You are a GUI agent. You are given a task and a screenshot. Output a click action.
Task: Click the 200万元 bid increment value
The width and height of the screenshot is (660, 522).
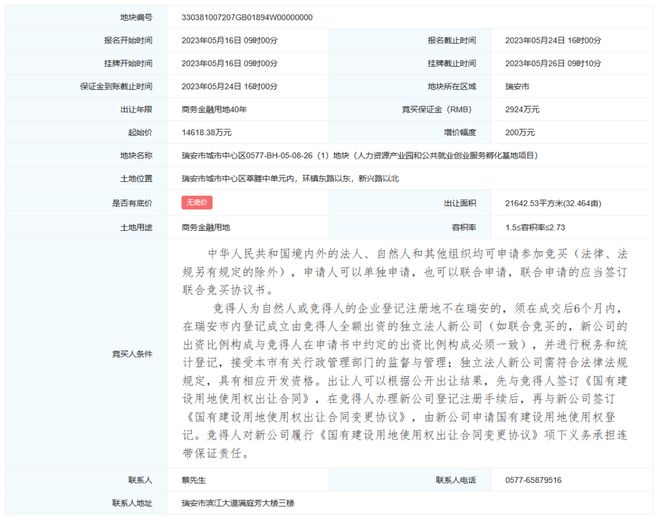point(521,132)
